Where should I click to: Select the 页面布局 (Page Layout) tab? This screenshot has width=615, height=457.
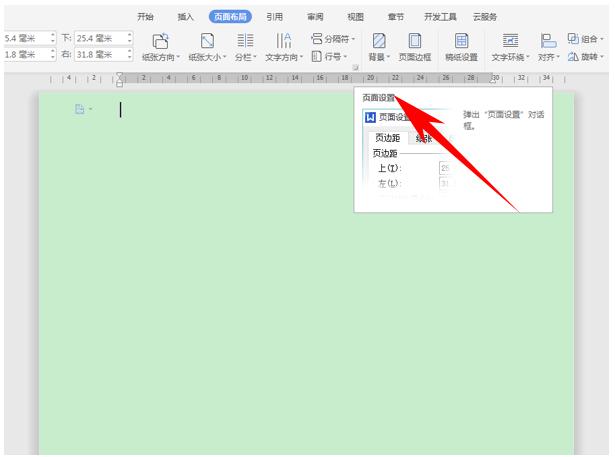click(230, 17)
